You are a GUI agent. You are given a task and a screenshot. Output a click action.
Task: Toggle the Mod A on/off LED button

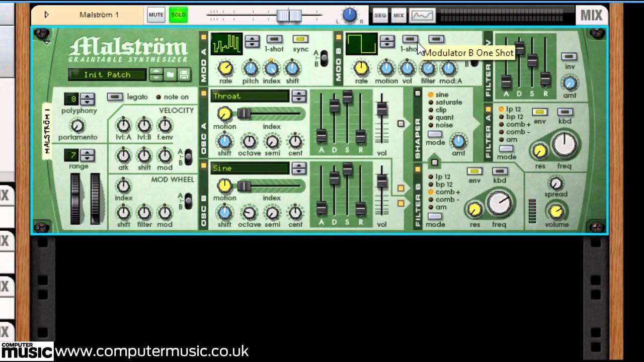point(204,37)
